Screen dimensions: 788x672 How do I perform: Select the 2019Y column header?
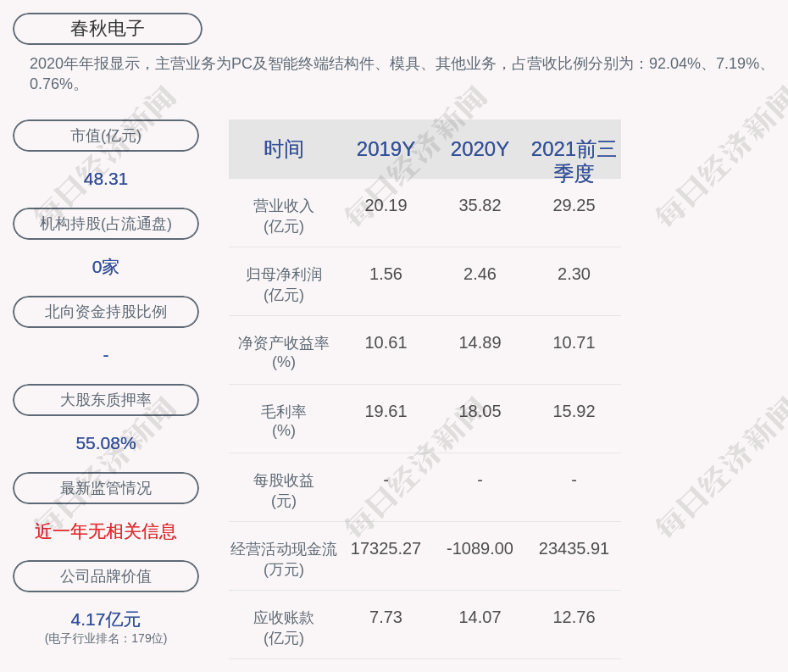click(386, 149)
